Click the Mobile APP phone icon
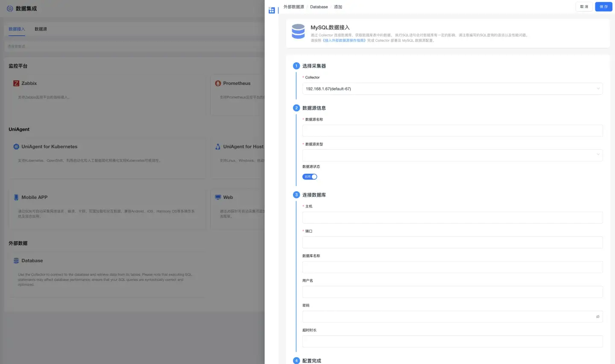 tap(16, 197)
